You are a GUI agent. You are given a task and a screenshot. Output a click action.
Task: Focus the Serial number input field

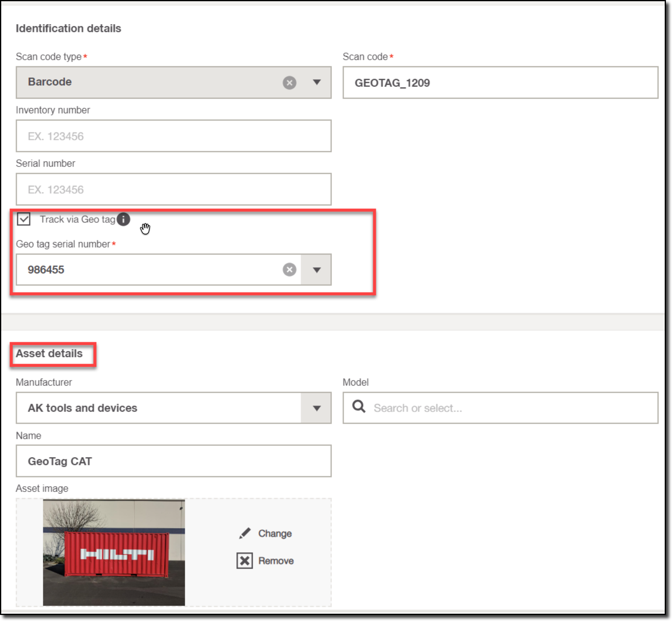[x=173, y=190]
